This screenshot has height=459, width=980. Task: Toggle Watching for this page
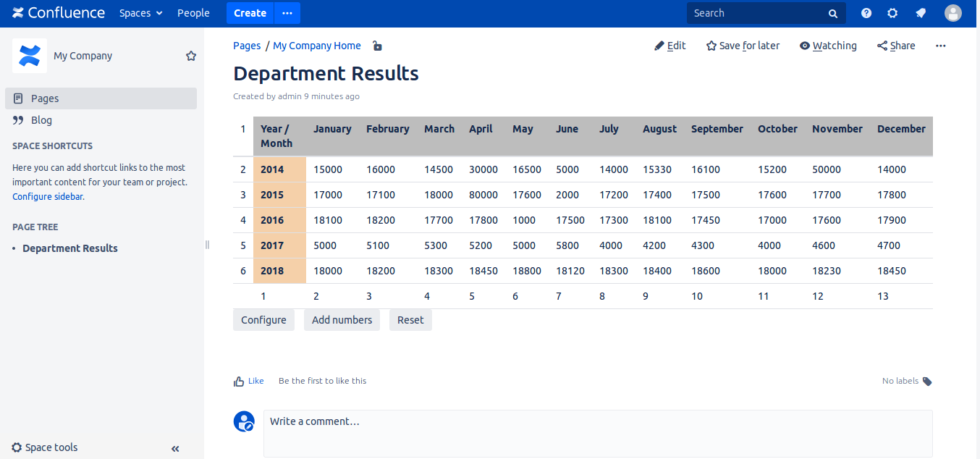(x=828, y=46)
